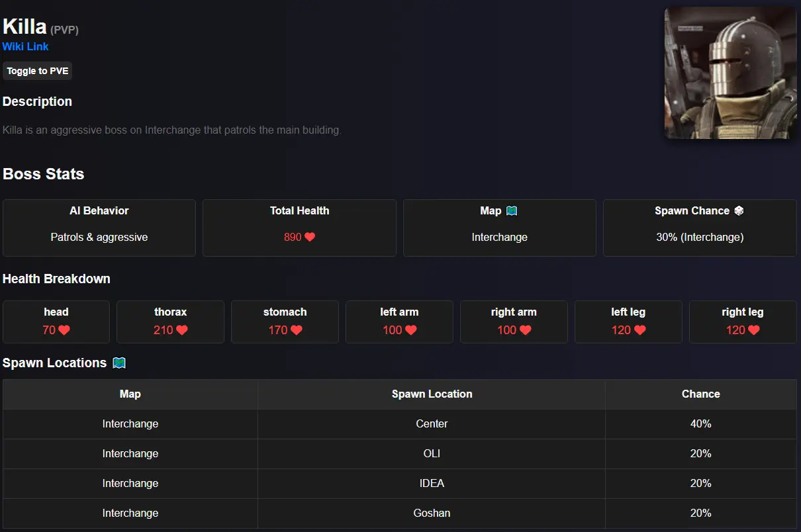Click the heart icon beside stomach health value
Screen dimensions: 801x532
pos(295,330)
